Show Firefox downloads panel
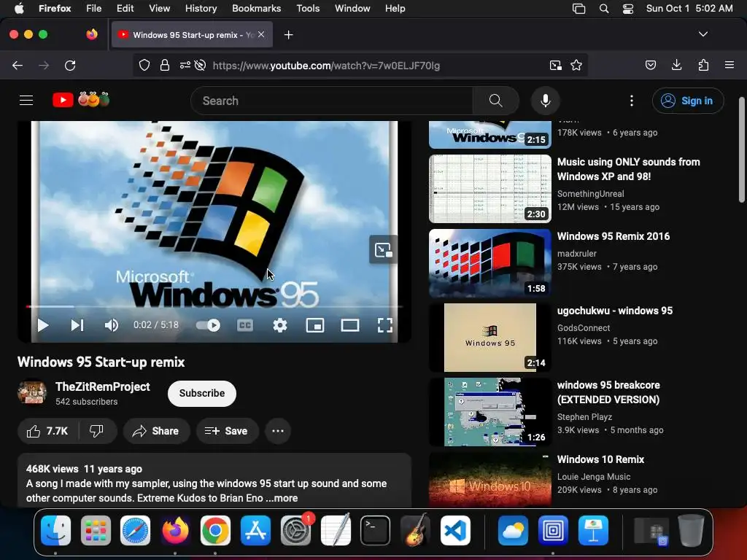Viewport: 747px width, 560px height. point(676,65)
